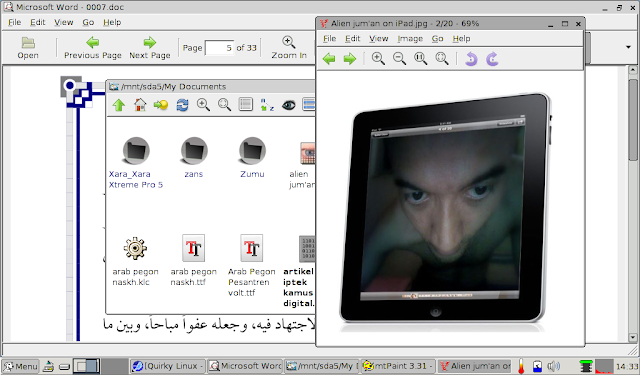The image size is (640, 375).
Task: Open Go menu in image viewer
Action: [437, 39]
